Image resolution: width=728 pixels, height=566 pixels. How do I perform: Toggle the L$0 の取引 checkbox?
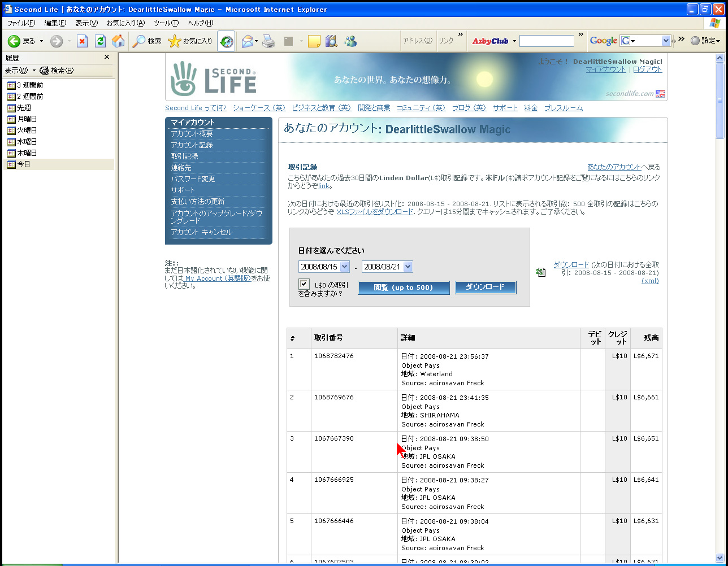(x=304, y=284)
